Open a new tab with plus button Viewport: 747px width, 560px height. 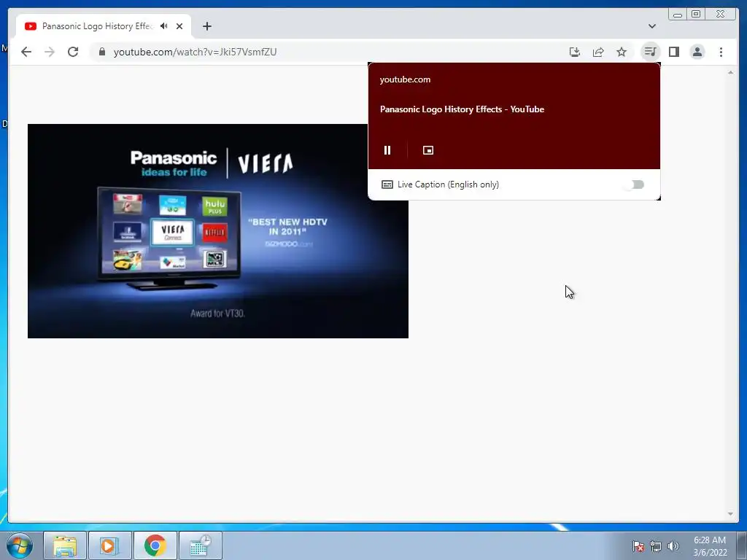pyautogui.click(x=206, y=26)
